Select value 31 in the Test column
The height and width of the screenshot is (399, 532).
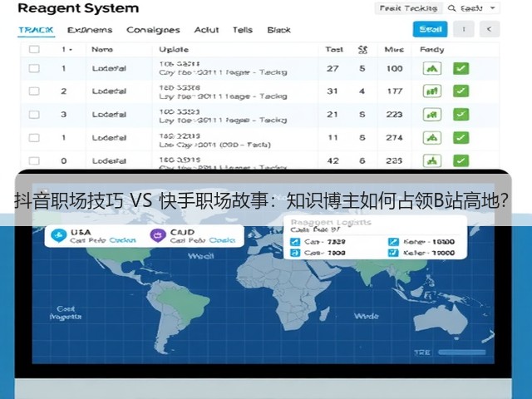(332, 91)
